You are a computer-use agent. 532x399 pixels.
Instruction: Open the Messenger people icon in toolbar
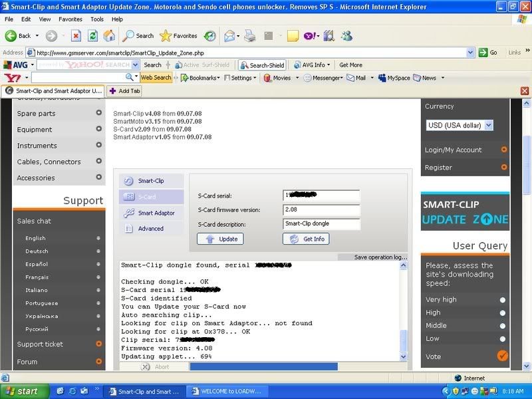pyautogui.click(x=346, y=36)
